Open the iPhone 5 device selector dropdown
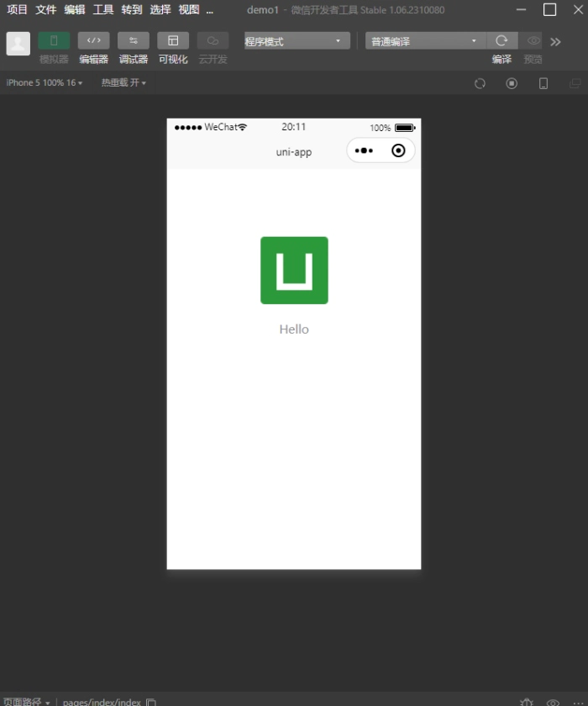The width and height of the screenshot is (588, 706). click(x=44, y=83)
